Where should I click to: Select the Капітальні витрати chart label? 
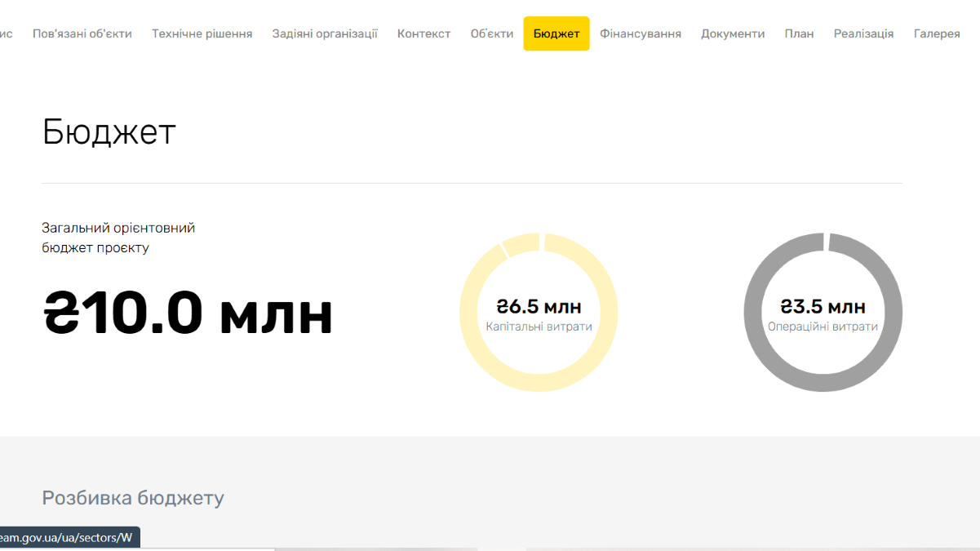point(539,327)
